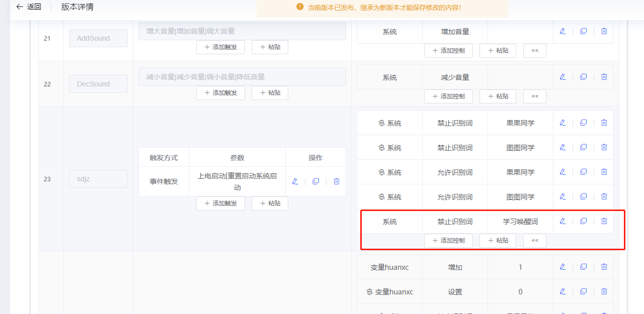Viewport: 644px width, 314px height.
Task: Collapse the AddSound control list via << button
Action: [x=534, y=50]
